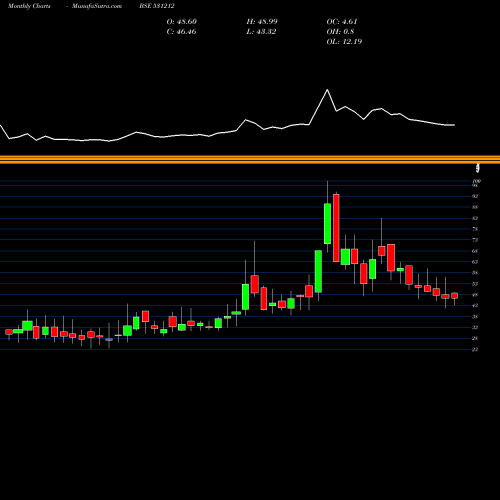Select the low value "L: 43.32"
This screenshot has width=500, height=500.
pos(261,32)
